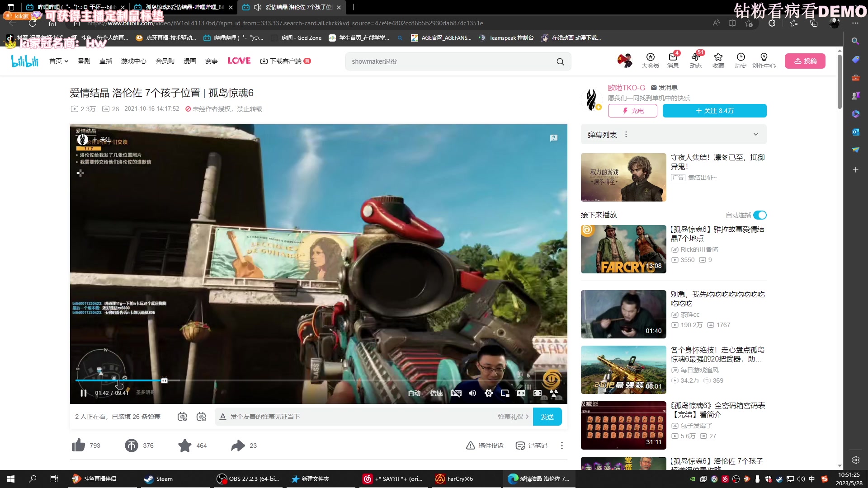
Task: Open the Edge sidebar search icon
Action: pos(855,41)
